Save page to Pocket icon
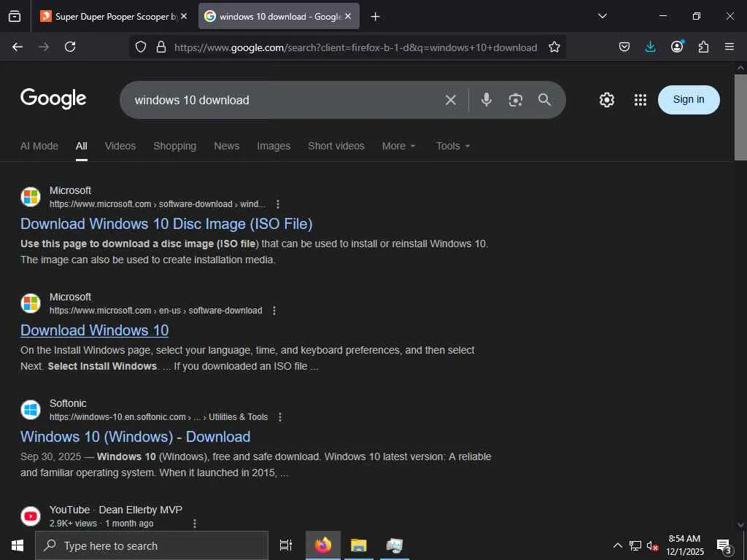The image size is (747, 560). point(624,47)
